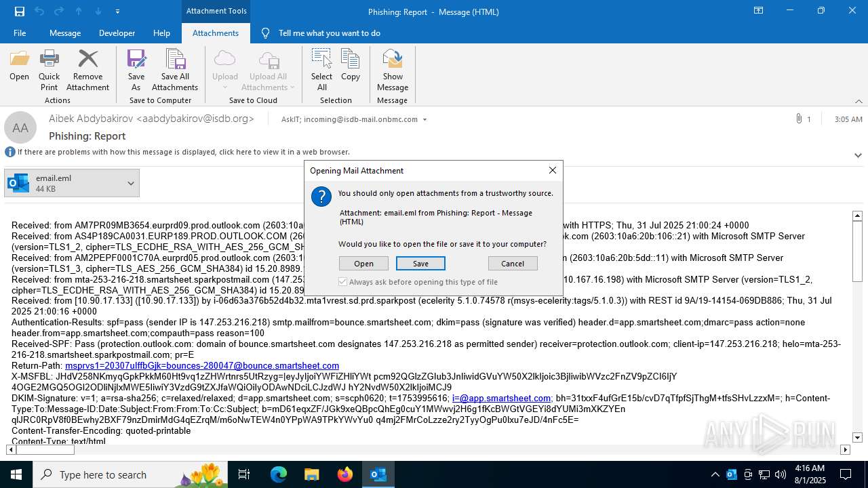The width and height of the screenshot is (868, 488).
Task: Click Remove Attachment in ribbon
Action: [x=87, y=70]
